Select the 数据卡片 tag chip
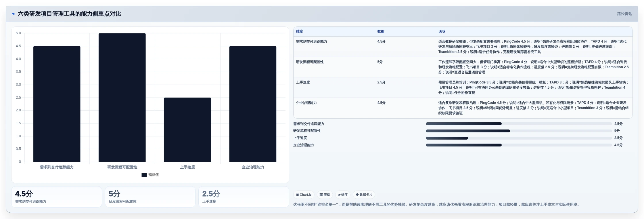 tap(364, 195)
